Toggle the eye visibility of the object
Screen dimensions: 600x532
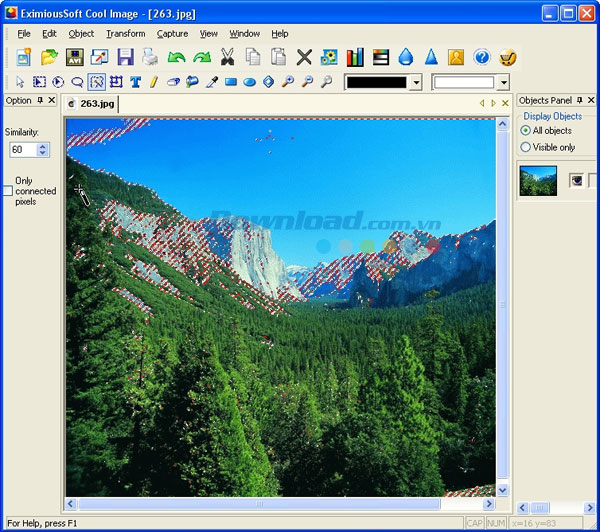click(x=576, y=180)
